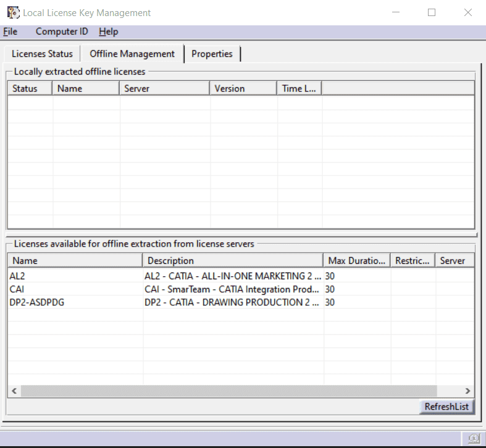Click the DP2 - CATIA - DRAWING PRODUCTION description
The width and height of the screenshot is (486, 448).
pyautogui.click(x=232, y=303)
